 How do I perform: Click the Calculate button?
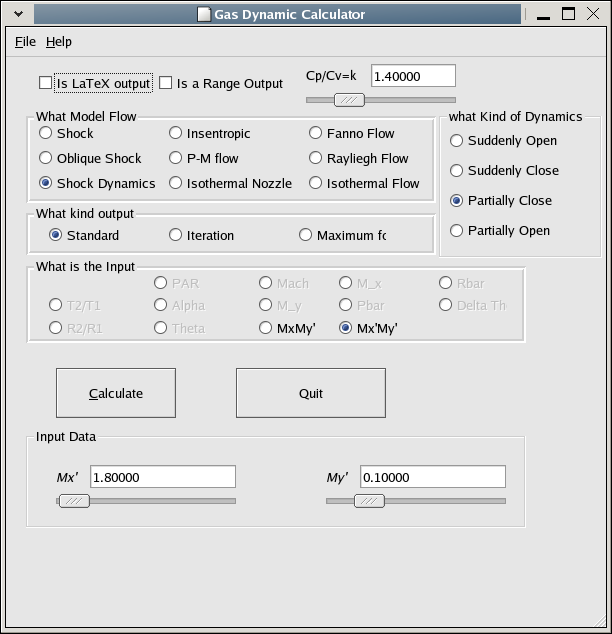[116, 393]
